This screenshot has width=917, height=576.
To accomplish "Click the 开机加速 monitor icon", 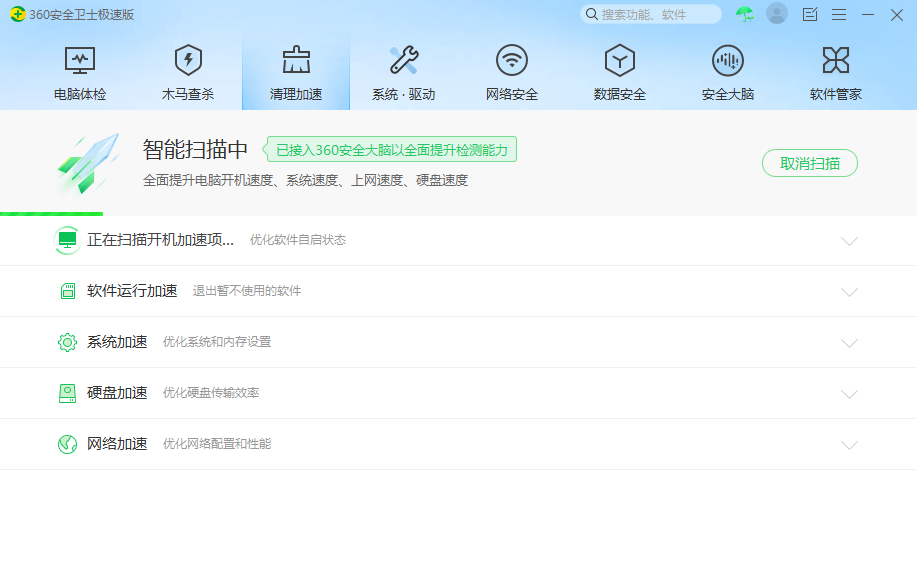I will 67,240.
